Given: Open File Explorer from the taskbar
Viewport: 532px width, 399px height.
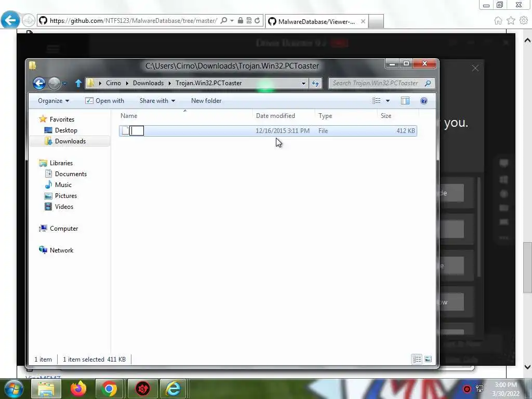Looking at the screenshot, I should tap(46, 389).
